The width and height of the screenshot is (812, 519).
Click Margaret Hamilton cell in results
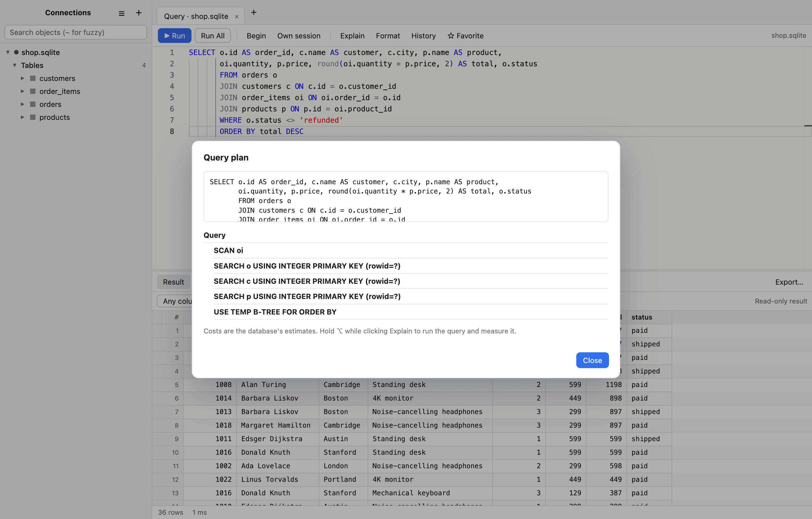tap(277, 425)
